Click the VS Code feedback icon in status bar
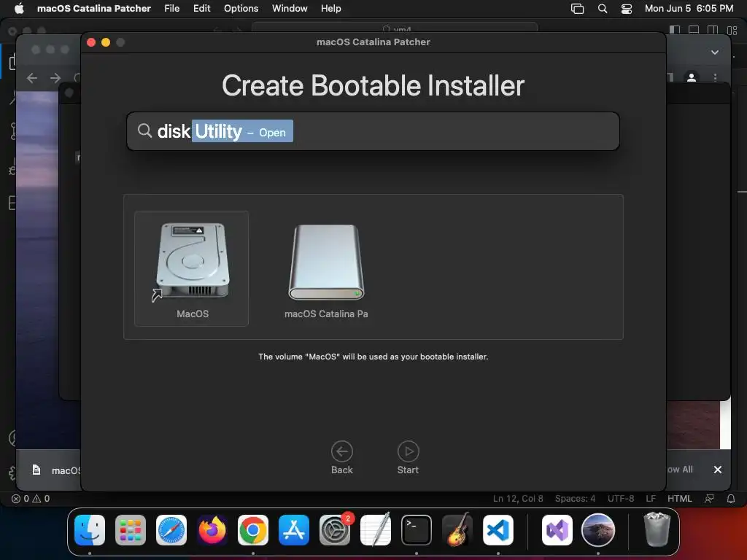 click(x=709, y=499)
